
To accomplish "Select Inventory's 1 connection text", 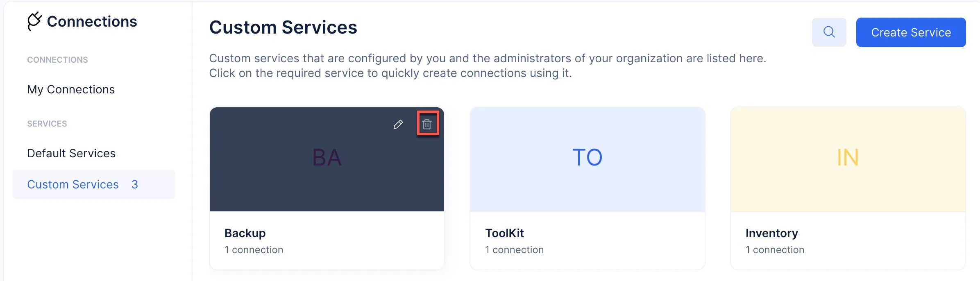I will click(775, 250).
